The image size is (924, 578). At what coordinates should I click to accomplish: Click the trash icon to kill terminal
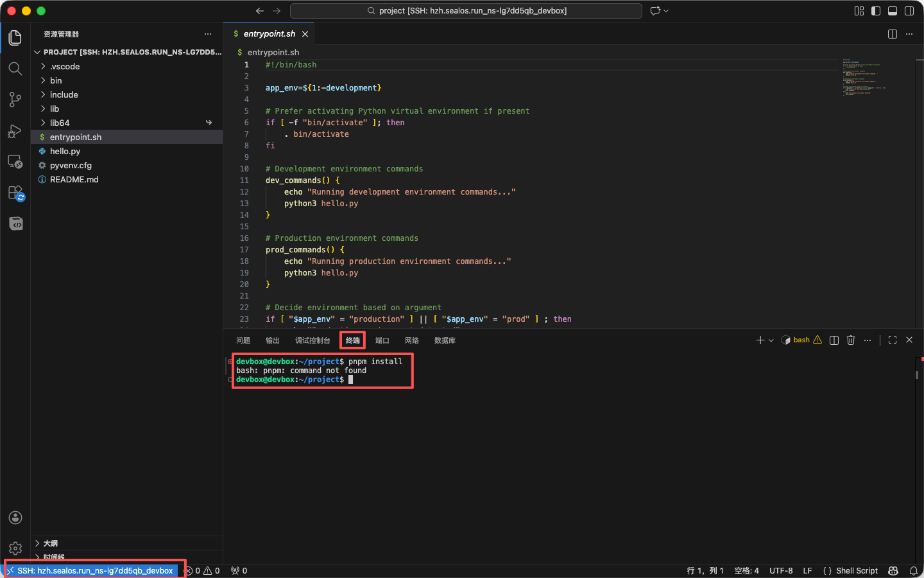tap(851, 340)
